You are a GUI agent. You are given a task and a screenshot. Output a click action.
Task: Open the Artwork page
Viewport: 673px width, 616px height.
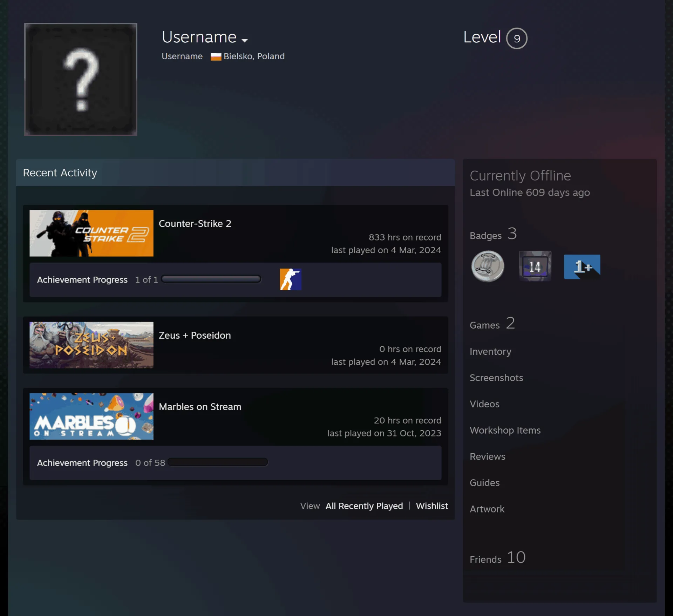pos(487,509)
